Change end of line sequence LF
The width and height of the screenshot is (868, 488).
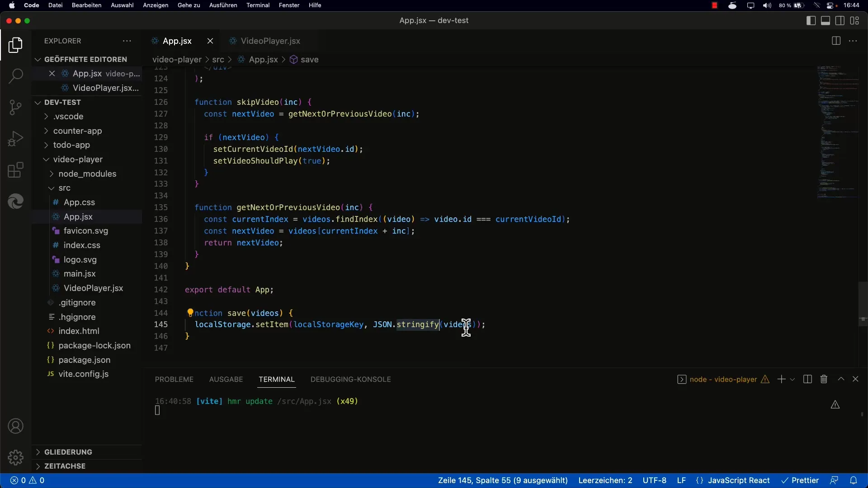click(681, 480)
